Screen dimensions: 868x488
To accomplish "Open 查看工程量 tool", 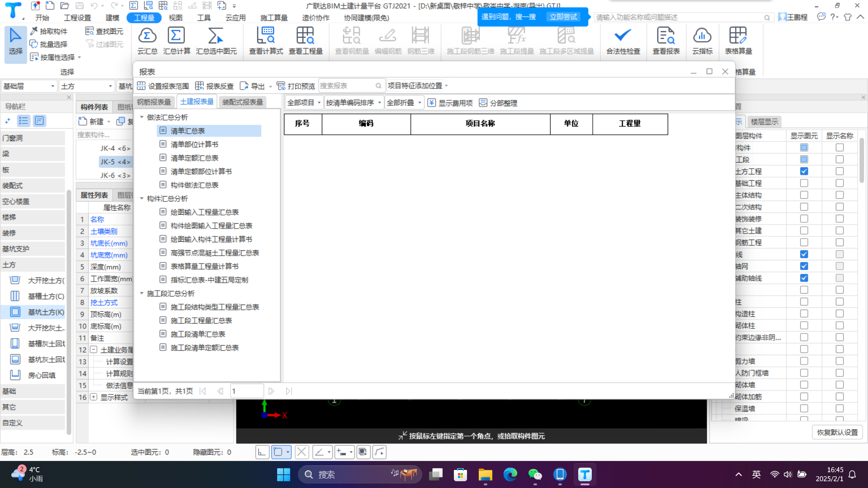I will [306, 41].
